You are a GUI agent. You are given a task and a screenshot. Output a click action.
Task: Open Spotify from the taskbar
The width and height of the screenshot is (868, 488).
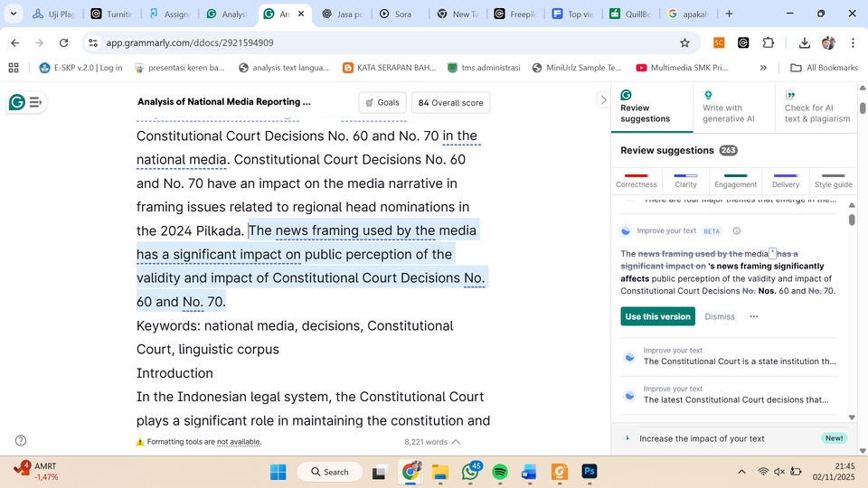(500, 472)
